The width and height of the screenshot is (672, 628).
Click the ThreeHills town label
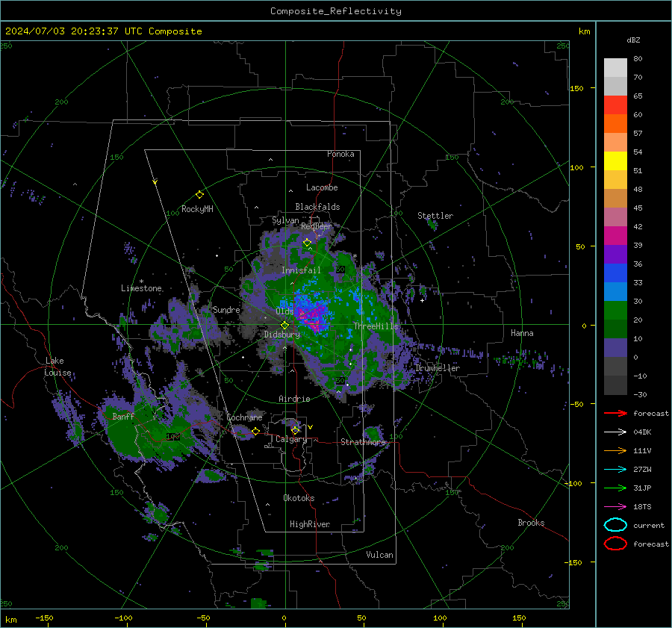coord(376,326)
